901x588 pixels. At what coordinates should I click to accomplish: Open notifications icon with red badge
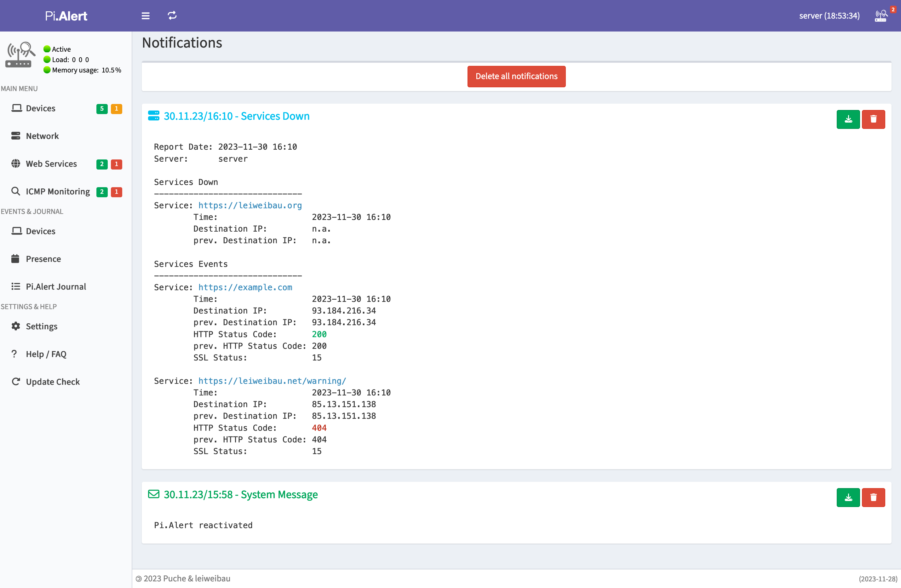[x=881, y=15]
